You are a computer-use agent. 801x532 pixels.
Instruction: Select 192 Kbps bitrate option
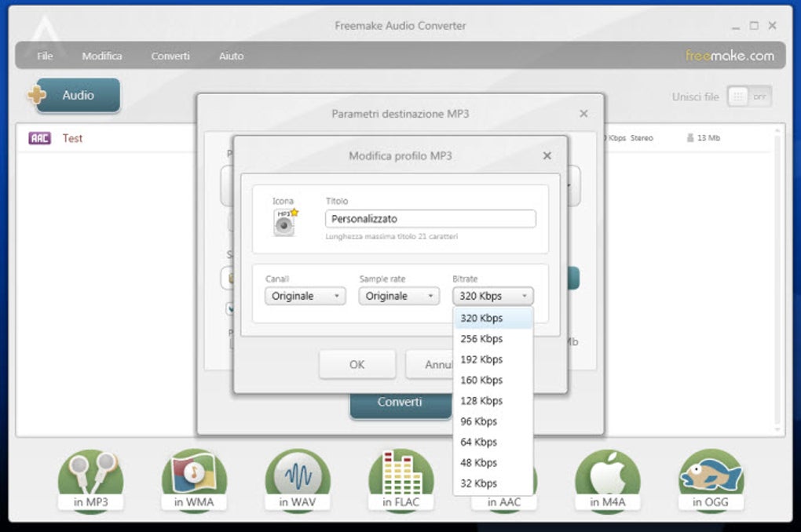493,359
